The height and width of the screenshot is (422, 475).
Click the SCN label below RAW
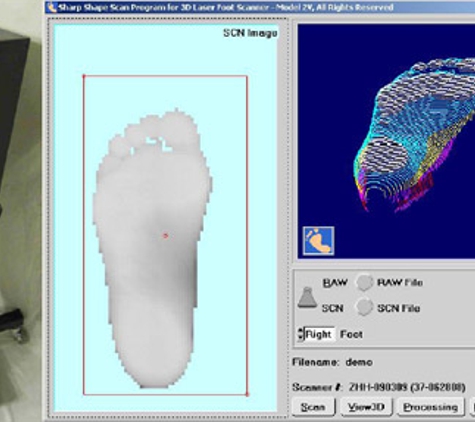[x=332, y=308]
